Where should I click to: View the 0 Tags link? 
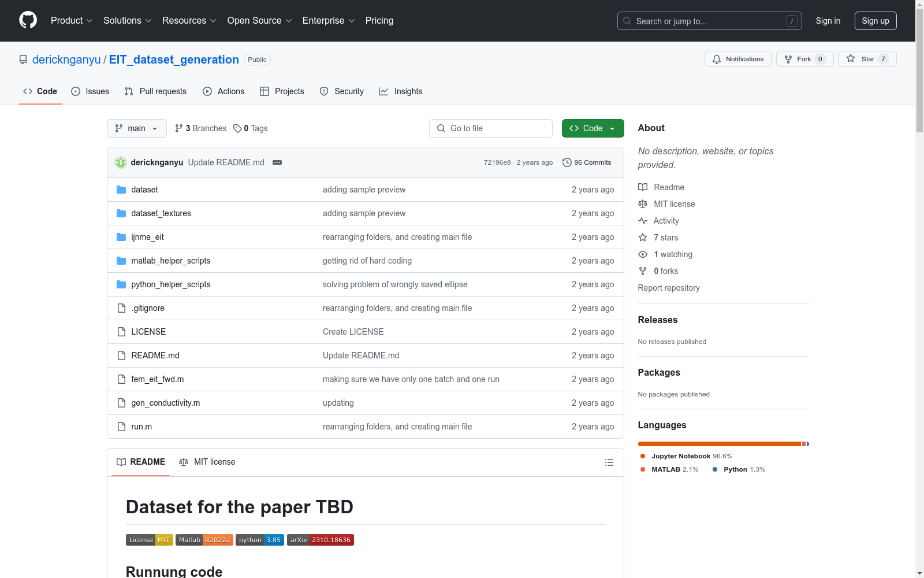(251, 128)
